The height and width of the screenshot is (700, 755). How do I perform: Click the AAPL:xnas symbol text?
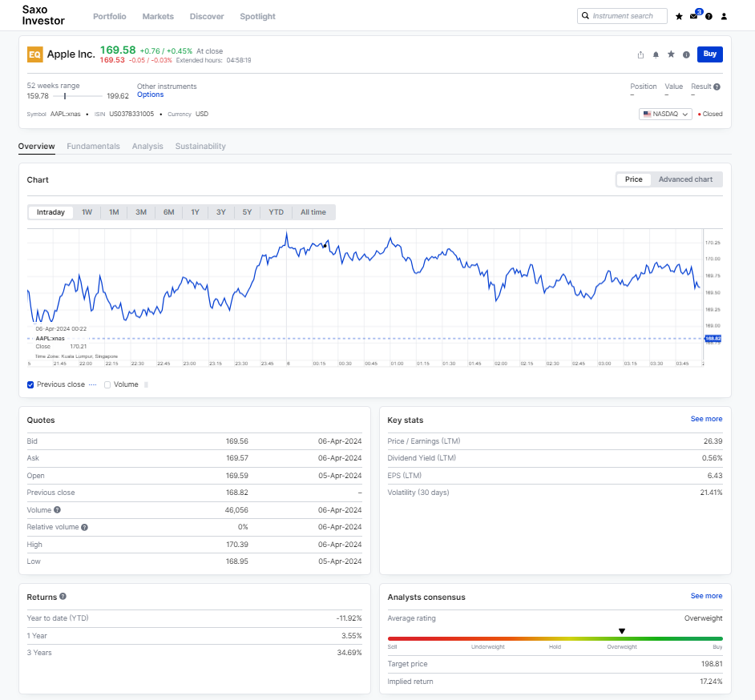(x=66, y=114)
